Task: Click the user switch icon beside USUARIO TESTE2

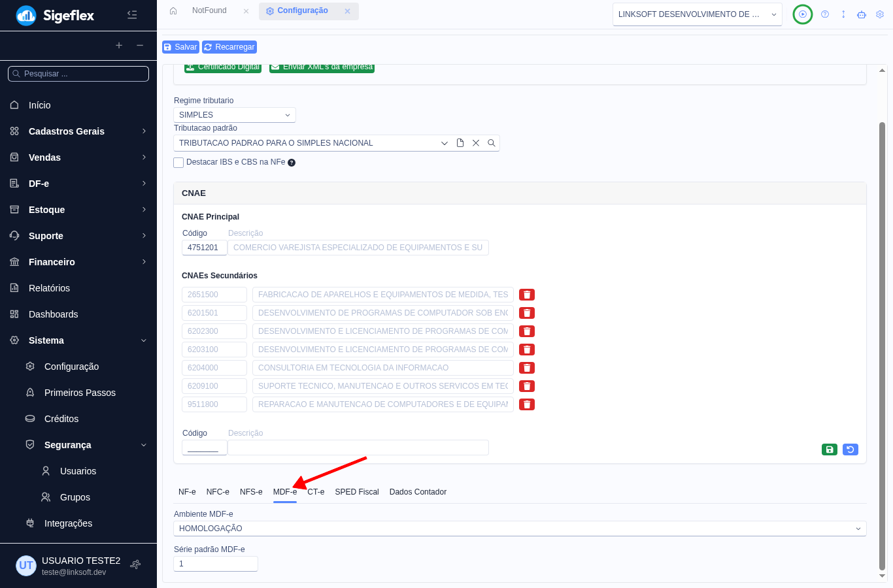Action: click(x=135, y=564)
